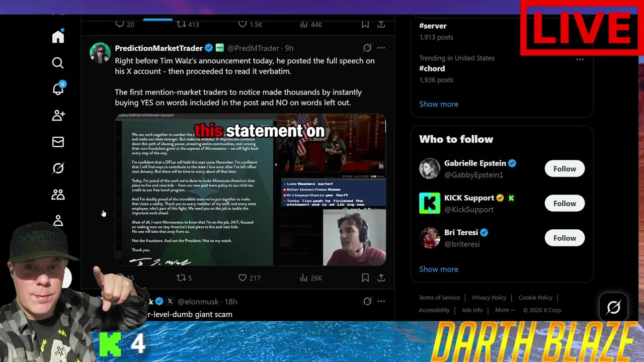Image resolution: width=644 pixels, height=362 pixels.
Task: Open #server trending topic
Action: click(433, 26)
